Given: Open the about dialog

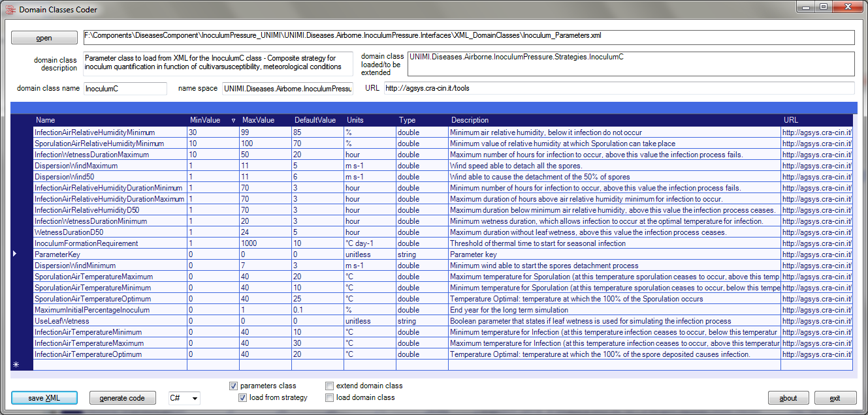Looking at the screenshot, I should (x=788, y=398).
